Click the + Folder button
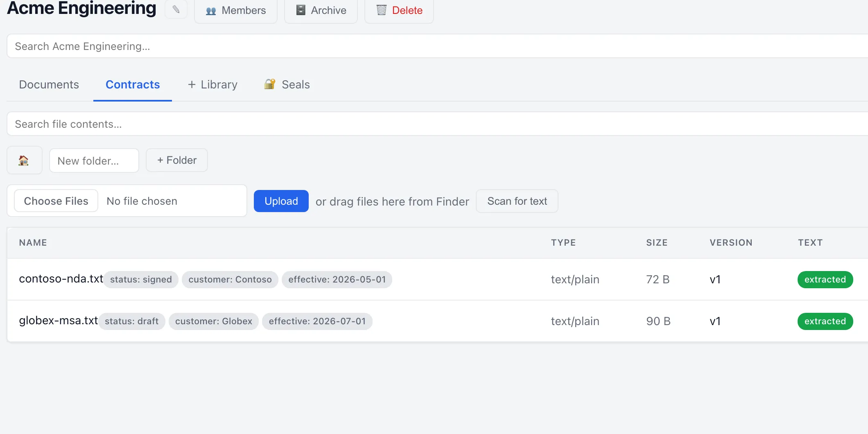 coord(177,160)
